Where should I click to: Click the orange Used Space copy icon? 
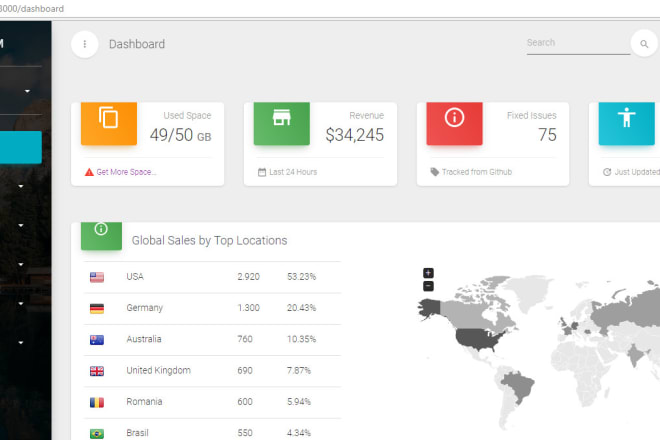(109, 117)
